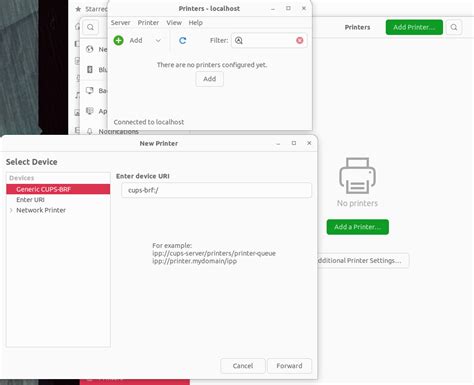This screenshot has height=385, width=474.
Task: Select Enter URI in Devices list
Action: point(58,200)
